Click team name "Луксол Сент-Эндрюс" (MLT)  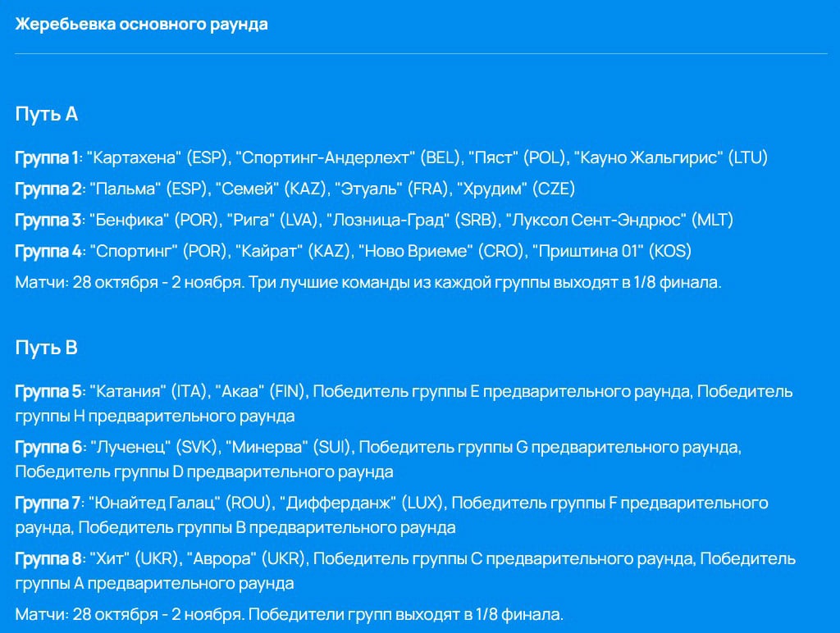596,220
